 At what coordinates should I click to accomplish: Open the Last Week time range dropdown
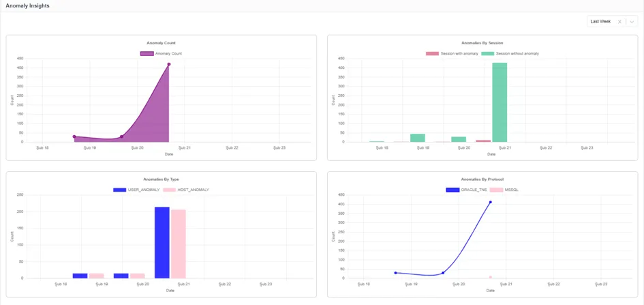(x=612, y=22)
